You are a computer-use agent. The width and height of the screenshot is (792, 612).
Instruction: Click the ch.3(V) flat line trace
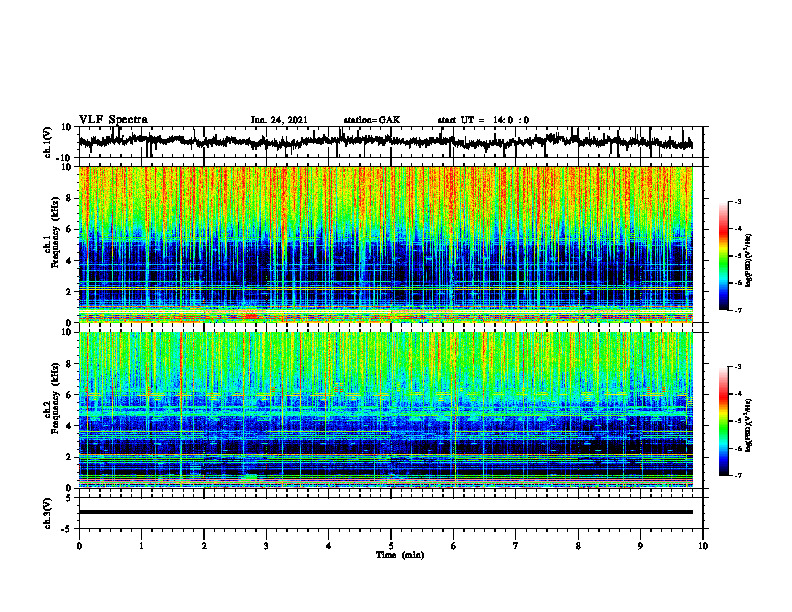point(386,512)
